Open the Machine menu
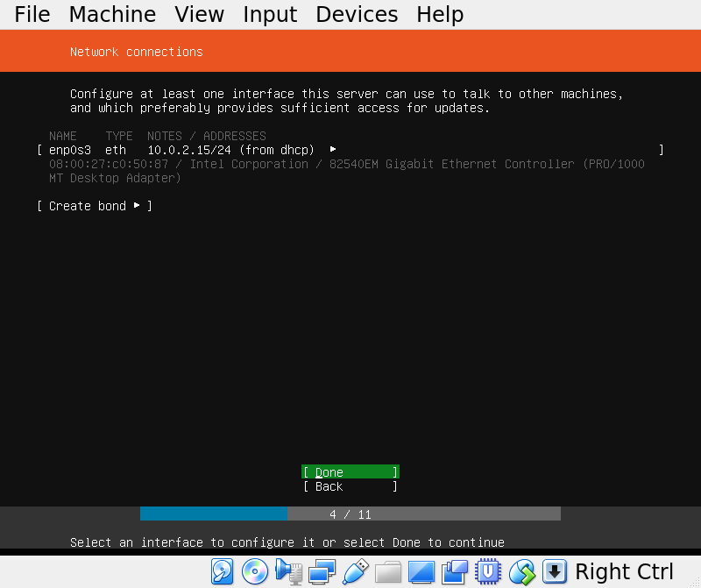The height and width of the screenshot is (588, 701). coord(112,15)
